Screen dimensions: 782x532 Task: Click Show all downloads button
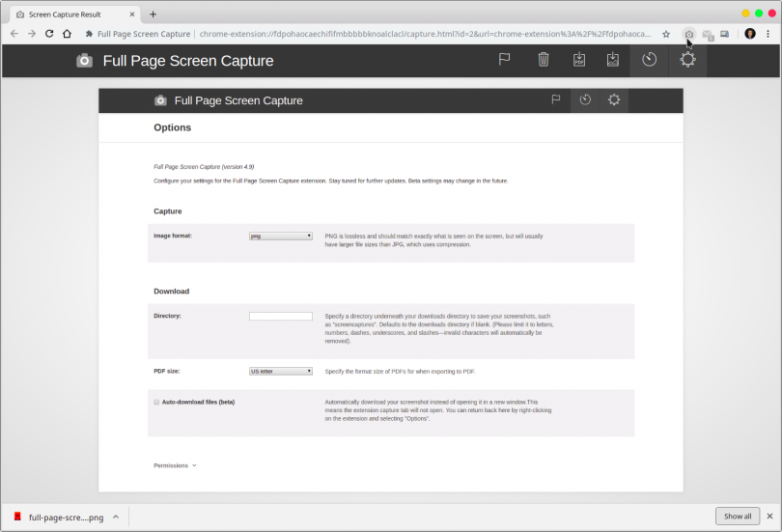click(738, 516)
